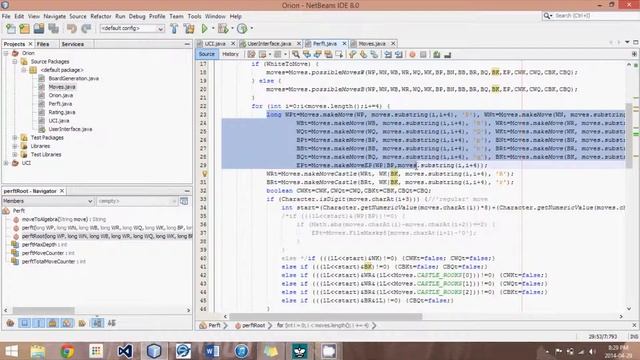Click the New Project toolbar icon
The image size is (640, 360).
pyautogui.click(x=24, y=29)
